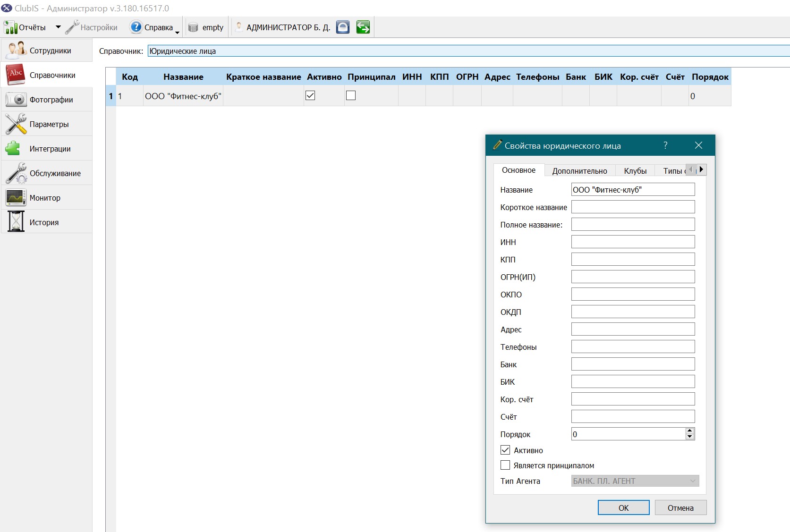Sort table by Название column header
This screenshot has width=790, height=532.
(183, 77)
